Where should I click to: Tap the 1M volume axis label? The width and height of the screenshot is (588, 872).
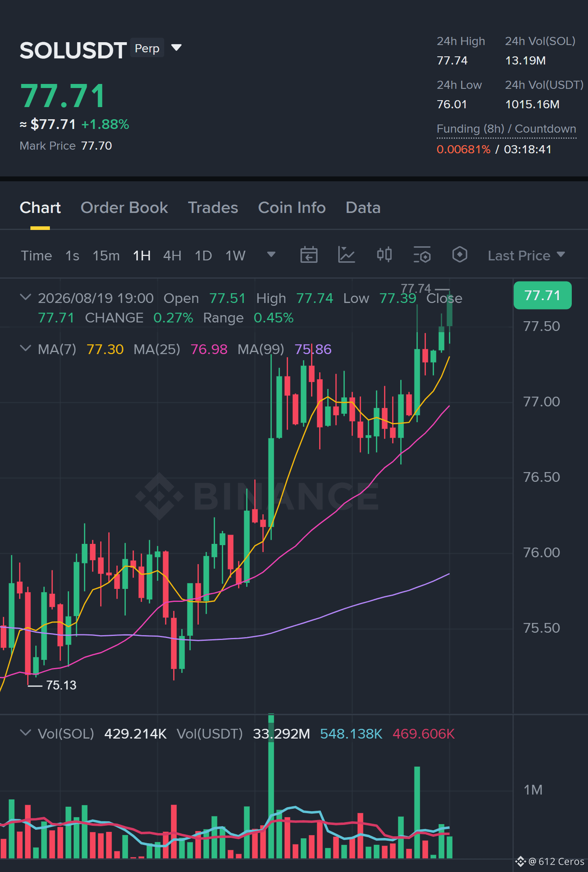pos(533,790)
